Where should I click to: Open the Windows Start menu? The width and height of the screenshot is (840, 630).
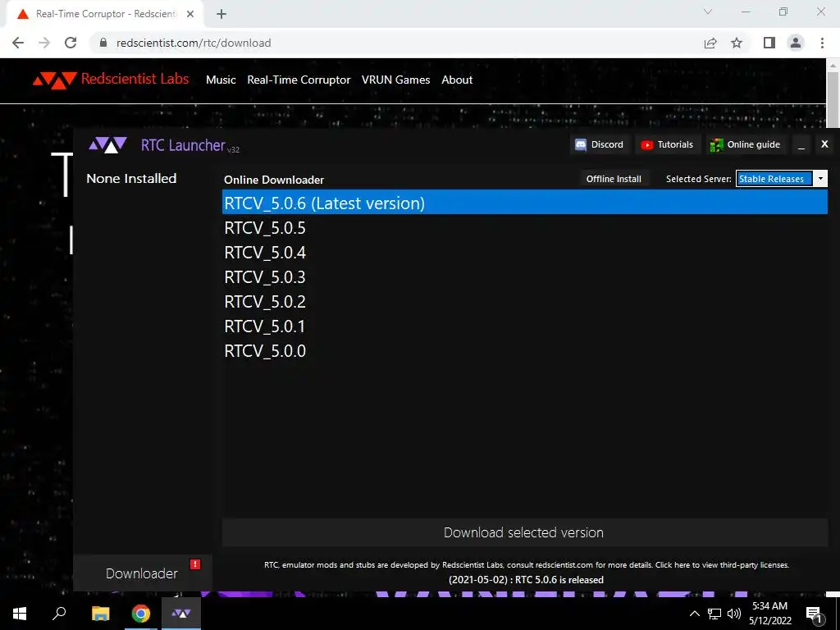(x=20, y=613)
